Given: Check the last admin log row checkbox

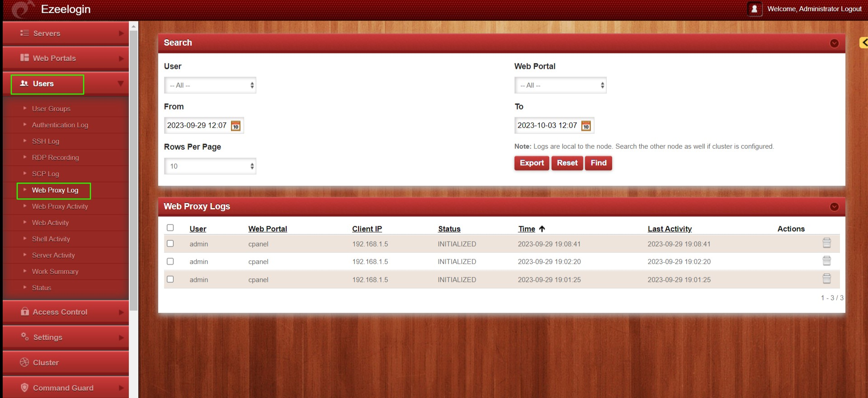Looking at the screenshot, I should tap(170, 280).
